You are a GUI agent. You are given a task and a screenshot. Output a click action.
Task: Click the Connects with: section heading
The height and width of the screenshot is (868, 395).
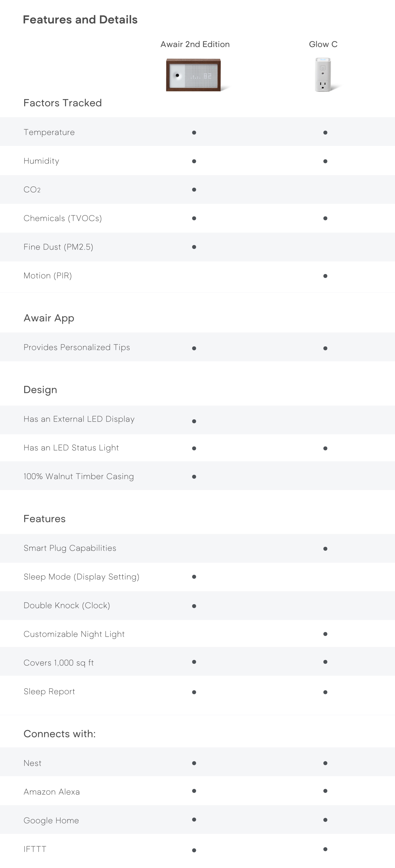pos(60,734)
